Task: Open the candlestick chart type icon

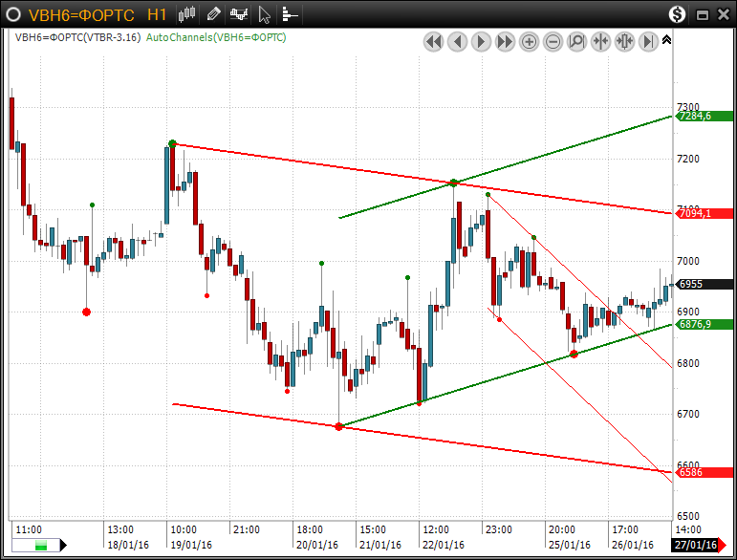Action: pos(188,14)
